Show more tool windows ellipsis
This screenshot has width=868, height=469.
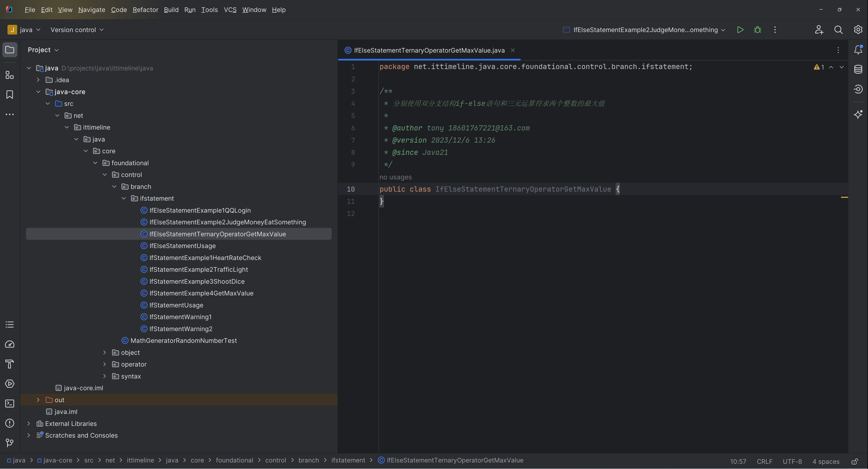coord(10,114)
